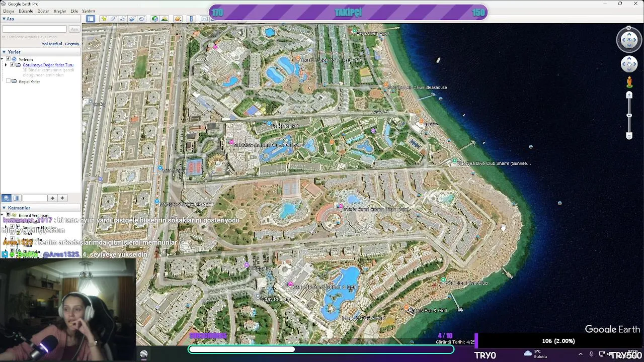644x362 pixels.
Task: Expand the Sınırlar ve Etiketler node
Action: 6,226
